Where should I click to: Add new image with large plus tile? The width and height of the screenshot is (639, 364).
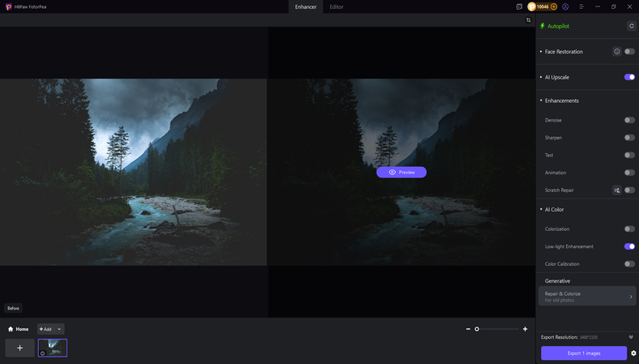click(x=19, y=348)
